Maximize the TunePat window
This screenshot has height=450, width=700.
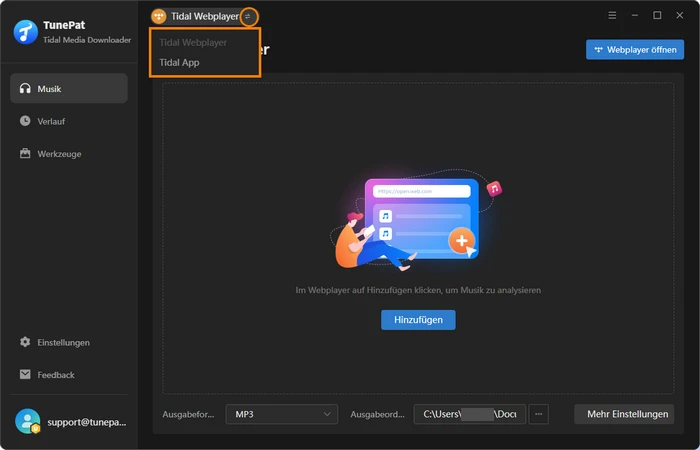[657, 16]
